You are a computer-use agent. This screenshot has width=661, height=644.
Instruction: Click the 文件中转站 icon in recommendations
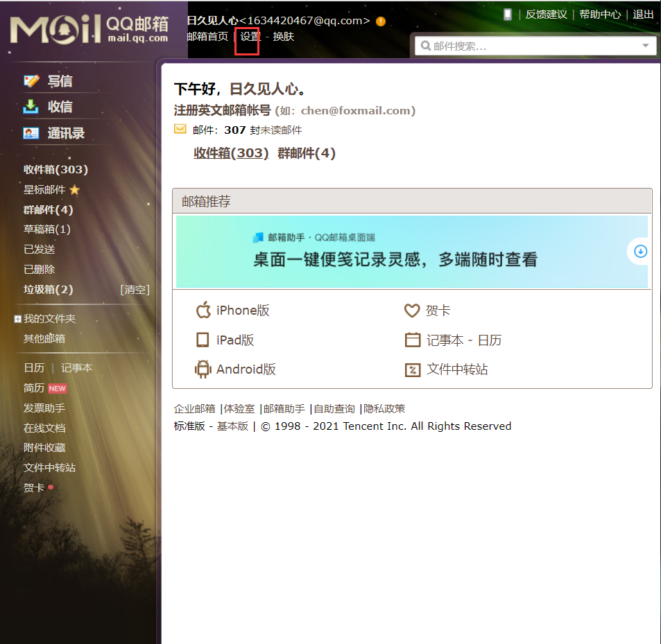[413, 369]
